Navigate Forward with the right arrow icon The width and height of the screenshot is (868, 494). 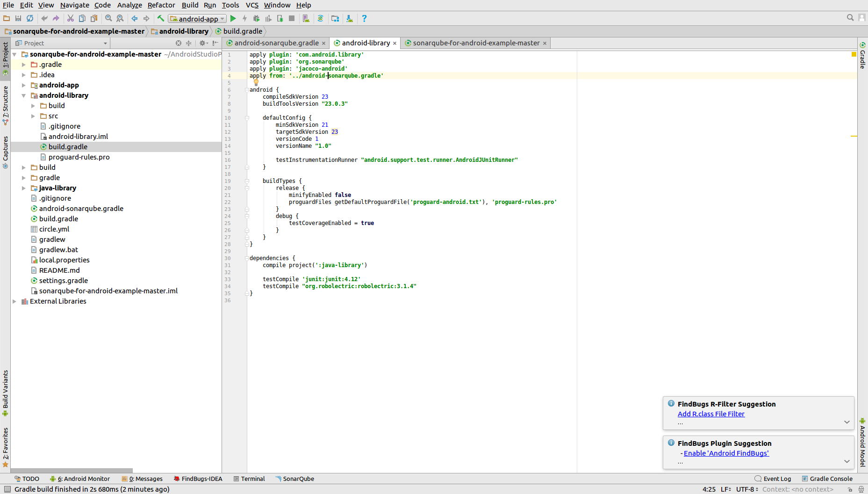[x=146, y=18]
